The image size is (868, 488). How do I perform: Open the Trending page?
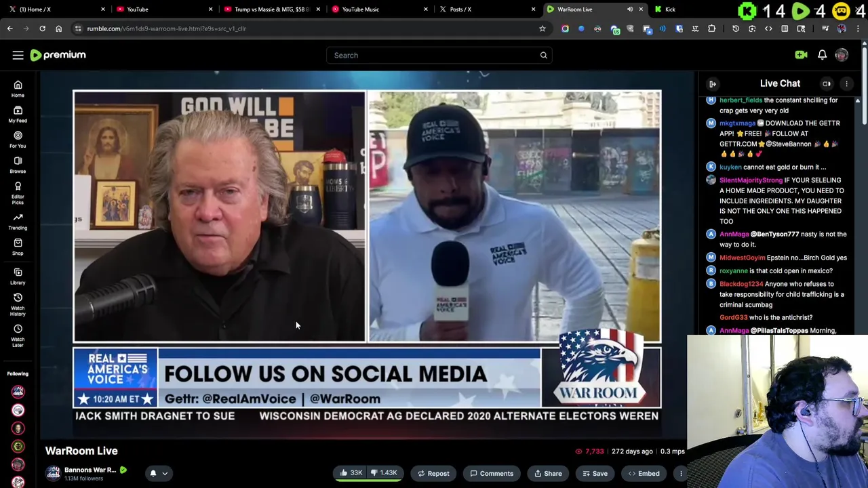[18, 222]
